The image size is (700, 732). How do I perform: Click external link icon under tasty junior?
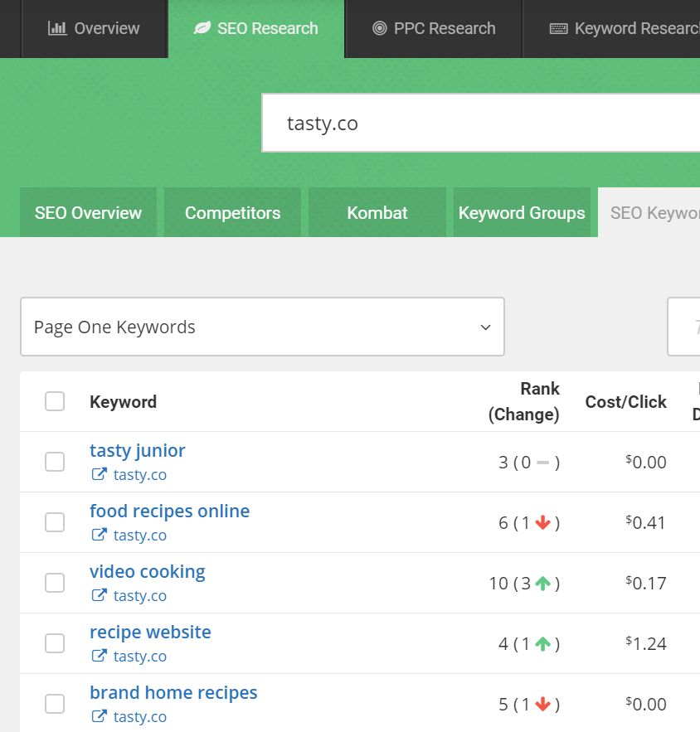[x=99, y=474]
